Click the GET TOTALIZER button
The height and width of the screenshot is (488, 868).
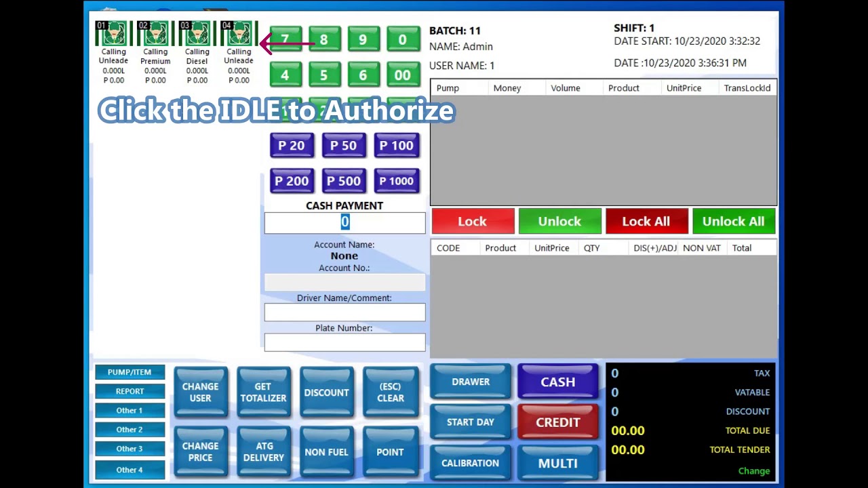(x=263, y=392)
